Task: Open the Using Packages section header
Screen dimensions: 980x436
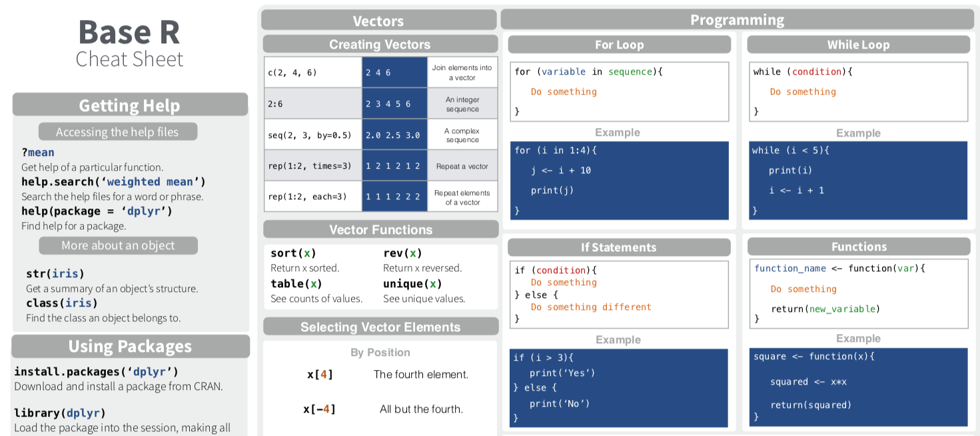Action: (130, 347)
